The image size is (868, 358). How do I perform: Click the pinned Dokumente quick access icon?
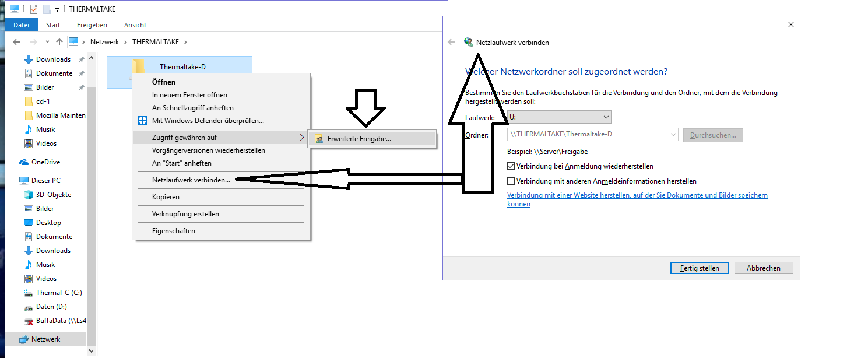(x=28, y=73)
